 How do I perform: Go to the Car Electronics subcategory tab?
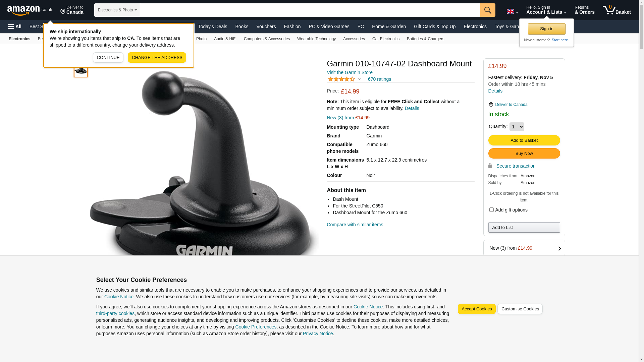[386, 39]
